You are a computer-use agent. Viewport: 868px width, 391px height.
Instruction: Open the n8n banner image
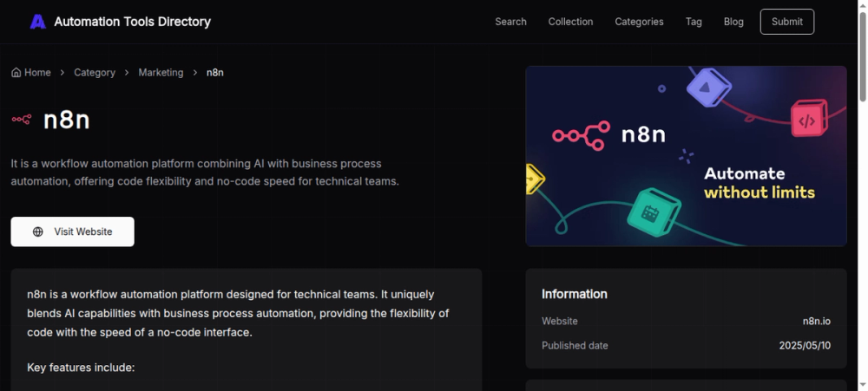tap(686, 156)
